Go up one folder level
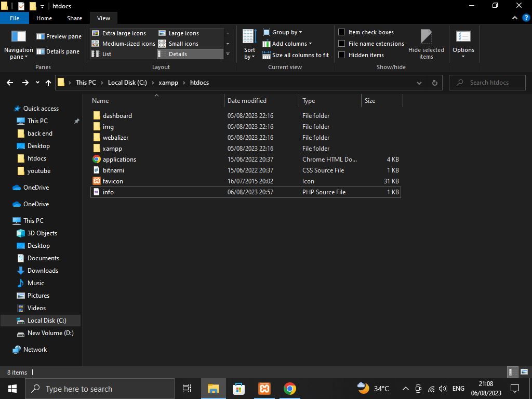The image size is (532, 399). pyautogui.click(x=48, y=83)
